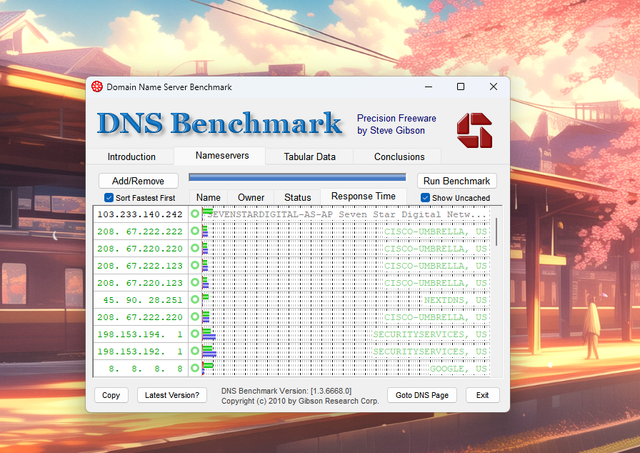Screen dimensions: 640x453
Task: Click status circle for 208.67.220.220
Action: 195,248
